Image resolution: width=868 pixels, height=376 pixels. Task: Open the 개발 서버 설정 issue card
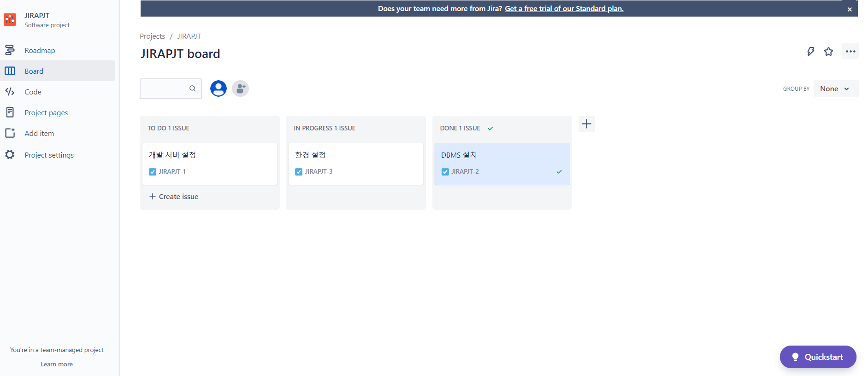pyautogui.click(x=209, y=164)
